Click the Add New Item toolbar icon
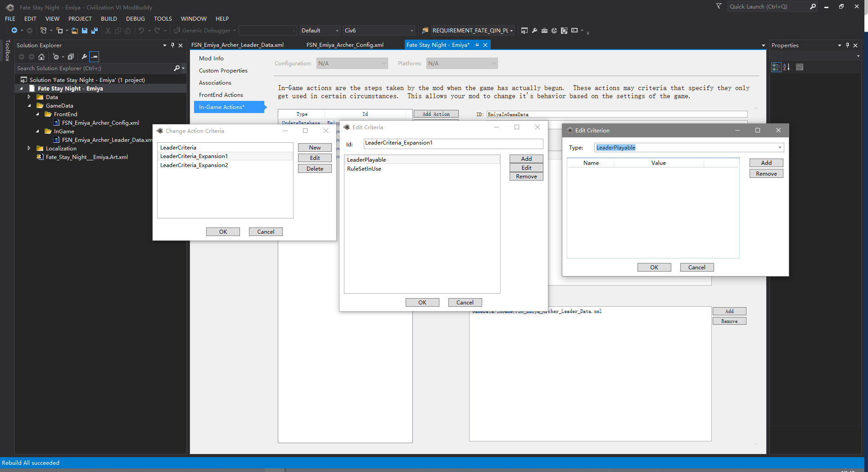The height and width of the screenshot is (472, 868). pos(60,31)
